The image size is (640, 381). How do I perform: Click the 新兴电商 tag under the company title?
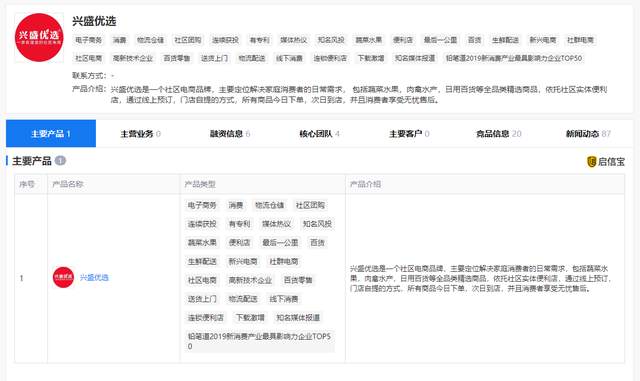(543, 40)
